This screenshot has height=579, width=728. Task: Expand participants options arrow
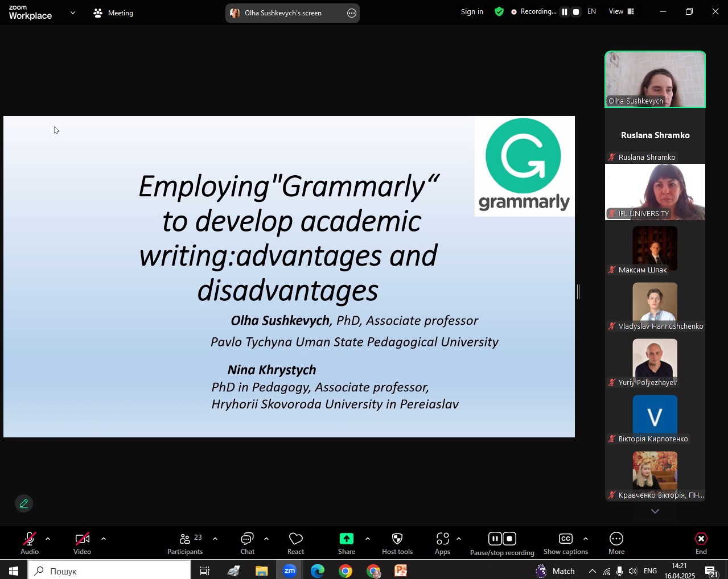[215, 539]
